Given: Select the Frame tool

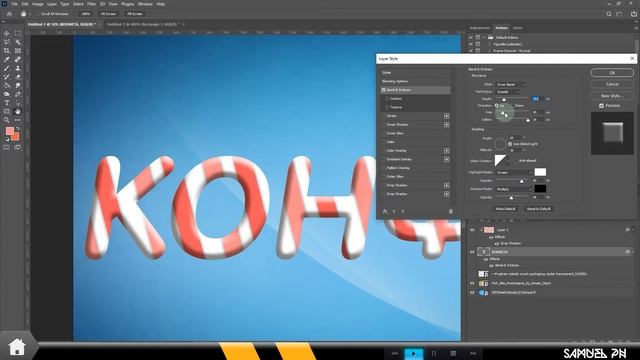Looking at the screenshot, I should (x=18, y=51).
